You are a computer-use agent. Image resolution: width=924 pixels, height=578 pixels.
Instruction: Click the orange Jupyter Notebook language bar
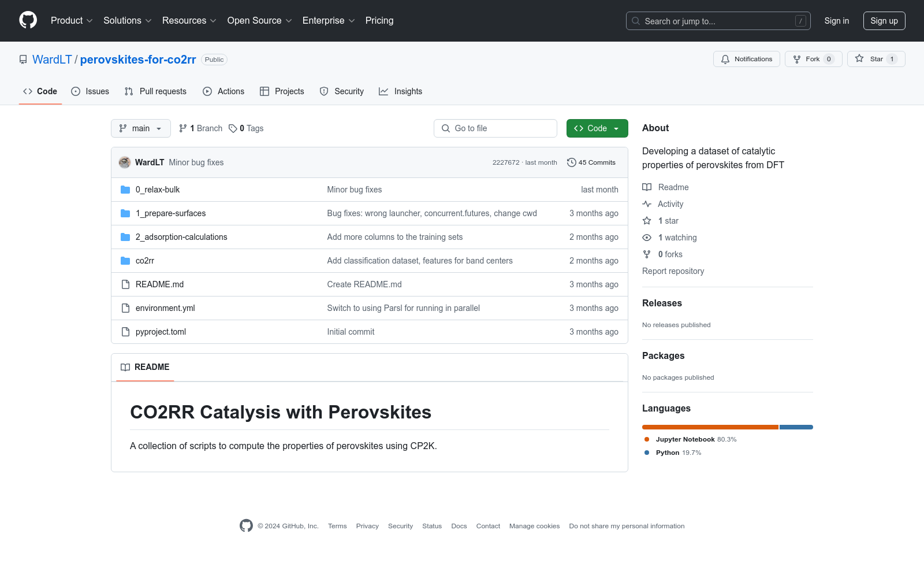tap(710, 427)
